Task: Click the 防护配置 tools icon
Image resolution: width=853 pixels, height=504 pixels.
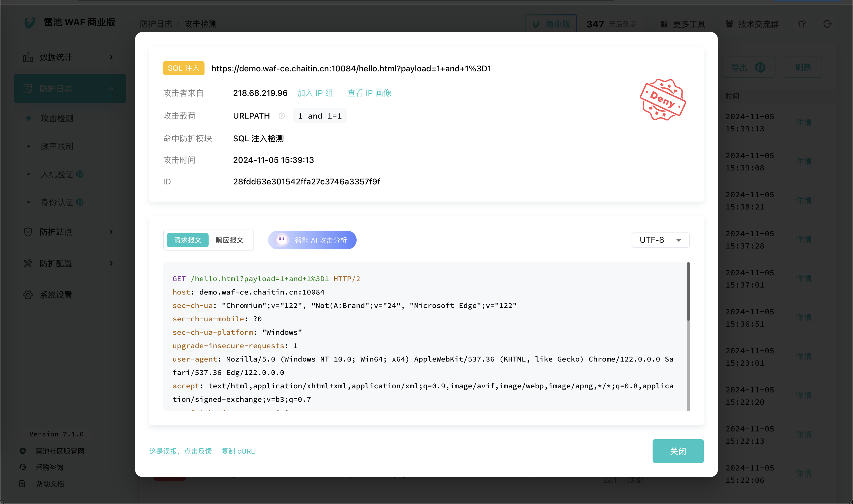Action: (28, 264)
